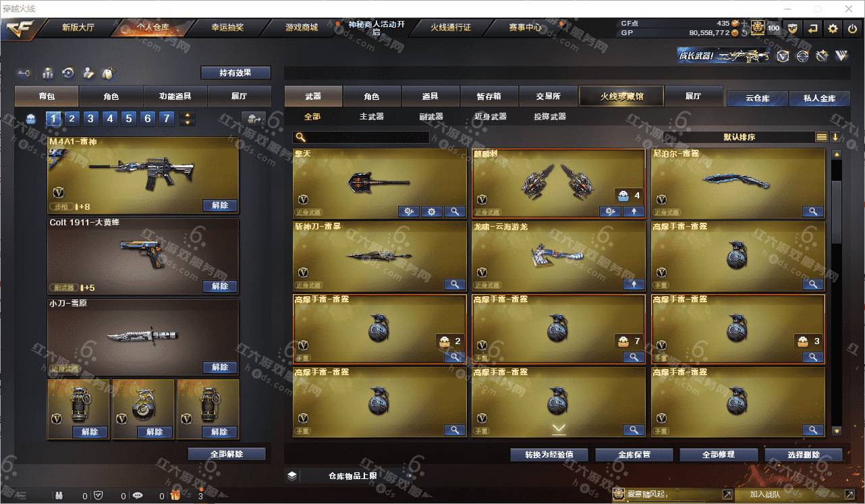Open the ranking podium icon
The width and height of the screenshot is (865, 504).
48,73
